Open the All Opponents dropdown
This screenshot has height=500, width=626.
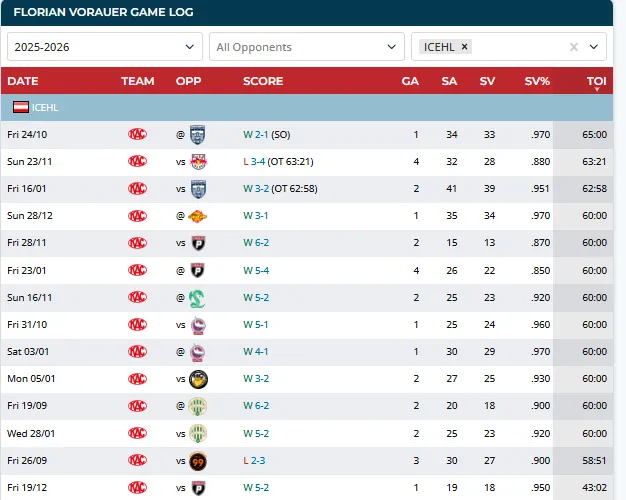tap(307, 47)
